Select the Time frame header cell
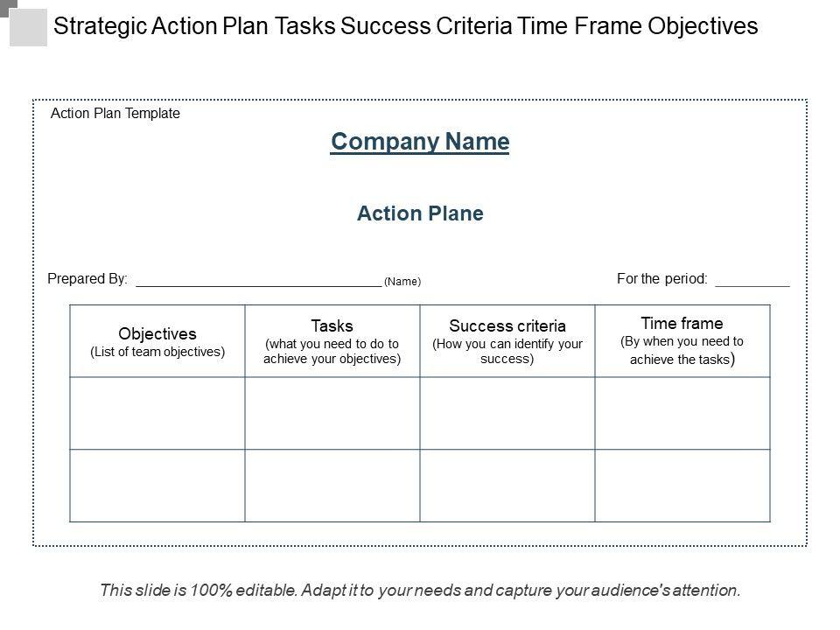The width and height of the screenshot is (840, 630). 682,341
